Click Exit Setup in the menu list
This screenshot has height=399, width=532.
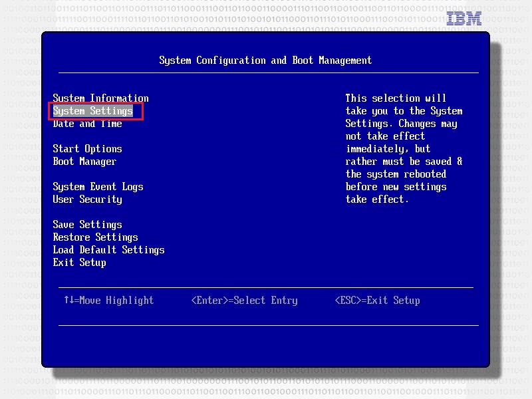79,263
